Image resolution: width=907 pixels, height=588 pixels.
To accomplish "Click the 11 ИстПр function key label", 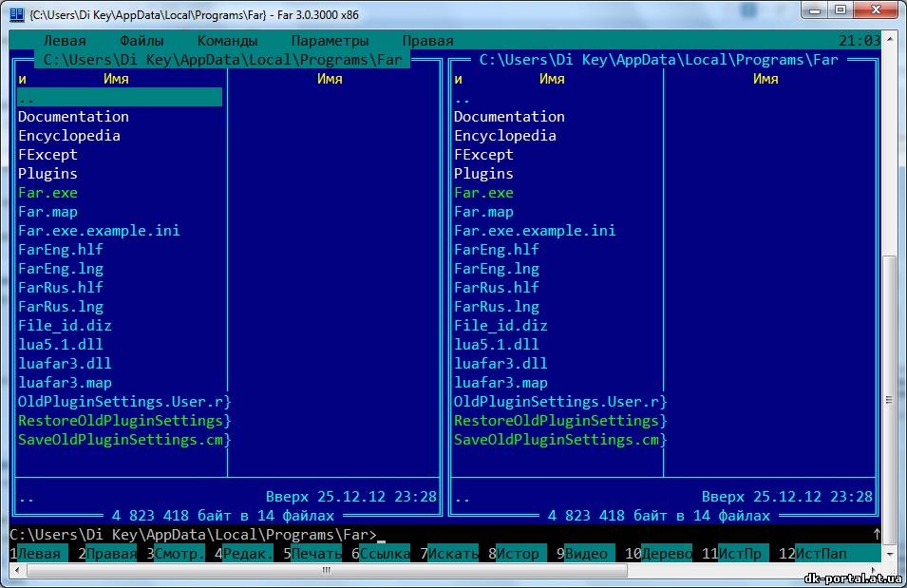I will (735, 554).
